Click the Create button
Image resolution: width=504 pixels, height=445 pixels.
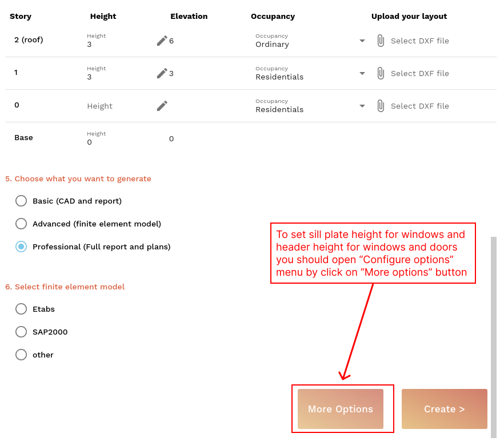pos(444,408)
